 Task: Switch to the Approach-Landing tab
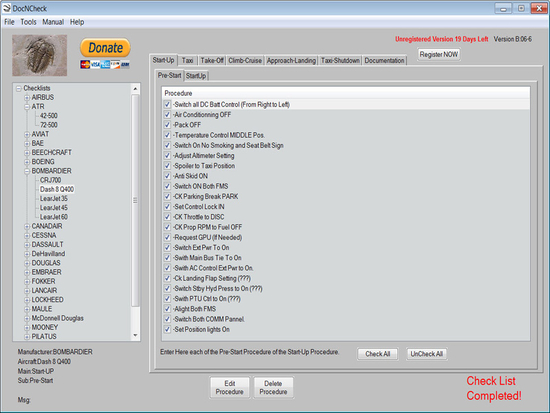click(x=291, y=60)
